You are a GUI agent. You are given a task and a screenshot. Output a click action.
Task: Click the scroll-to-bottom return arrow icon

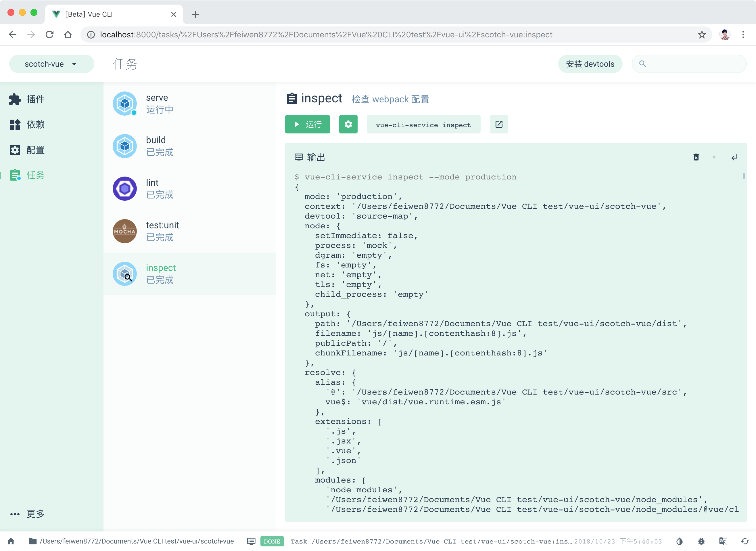point(734,157)
